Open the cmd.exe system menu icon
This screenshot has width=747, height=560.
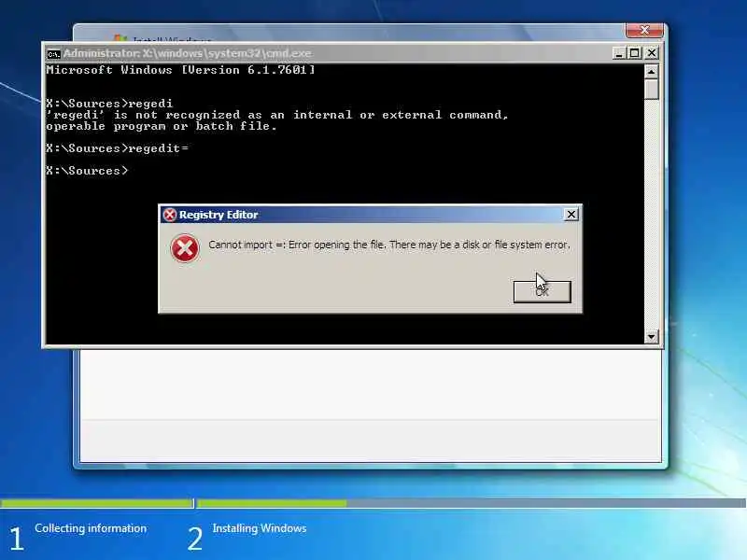(x=53, y=54)
